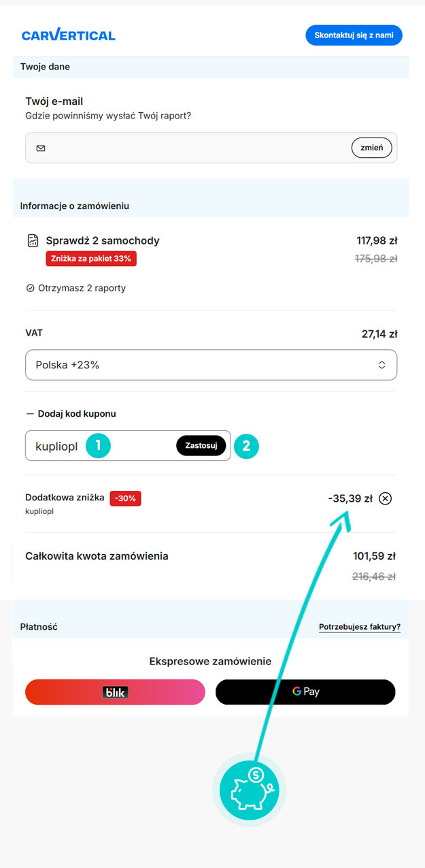Pay with the Google Pay button

pyautogui.click(x=305, y=692)
